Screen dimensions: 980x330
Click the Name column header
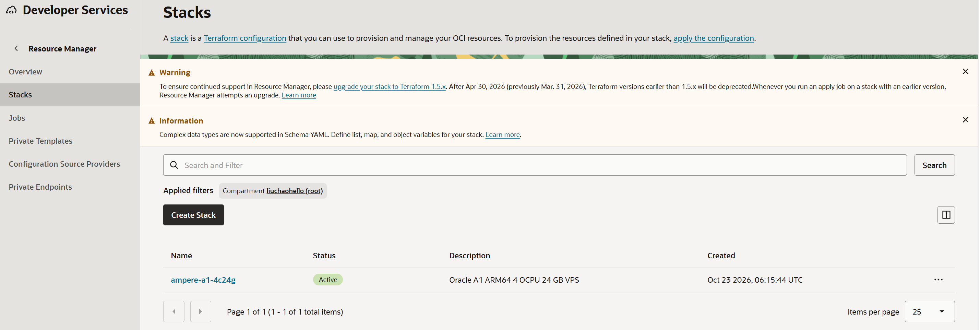pyautogui.click(x=181, y=256)
